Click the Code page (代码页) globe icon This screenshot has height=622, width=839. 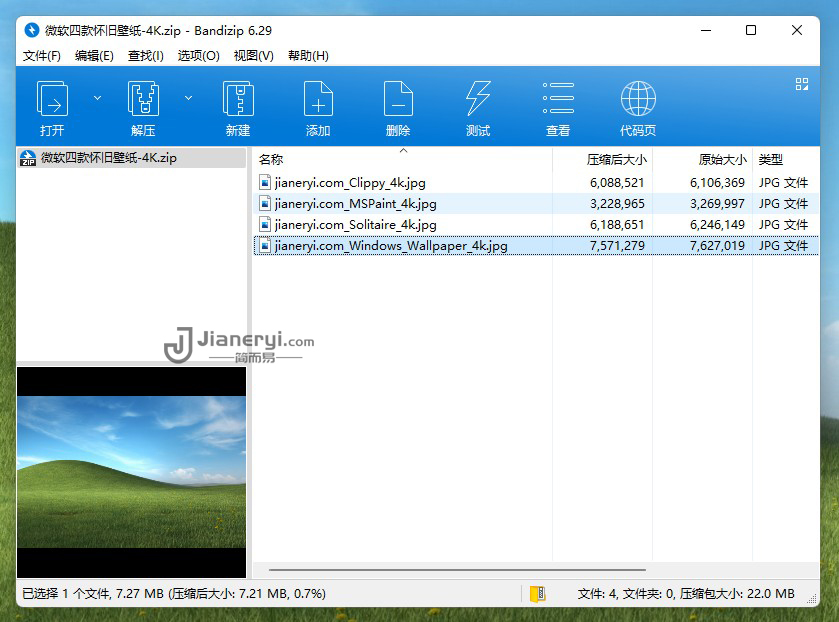[638, 98]
